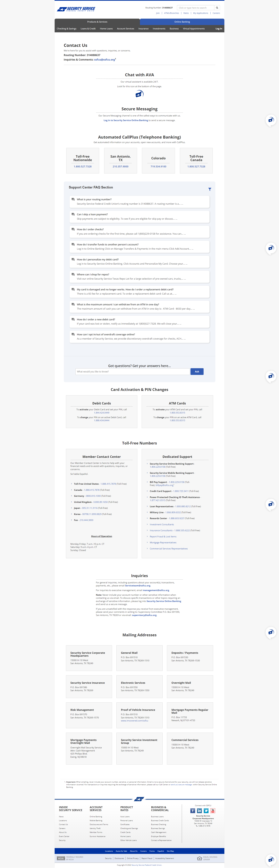
Task: Open 'How do I order checks?' FAQ
Action: tap(139, 232)
